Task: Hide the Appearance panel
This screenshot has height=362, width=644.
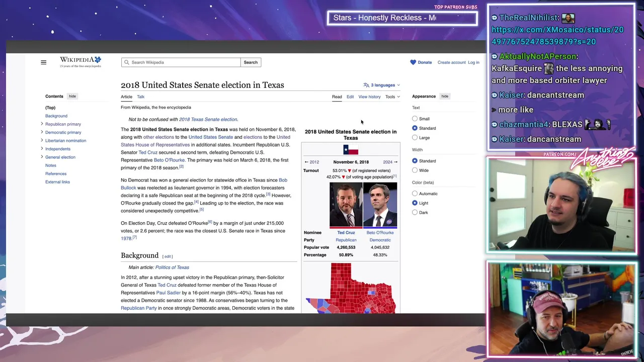Action: point(445,96)
